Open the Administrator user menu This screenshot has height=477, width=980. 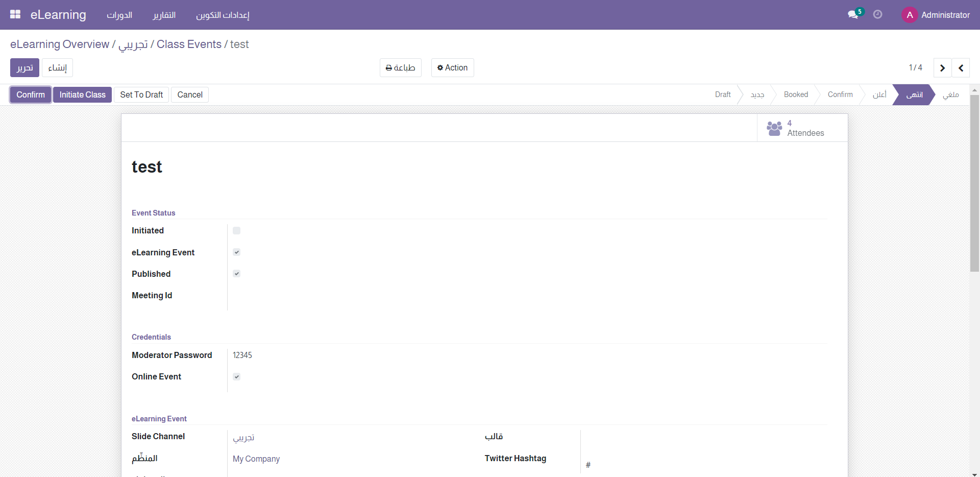click(x=945, y=15)
